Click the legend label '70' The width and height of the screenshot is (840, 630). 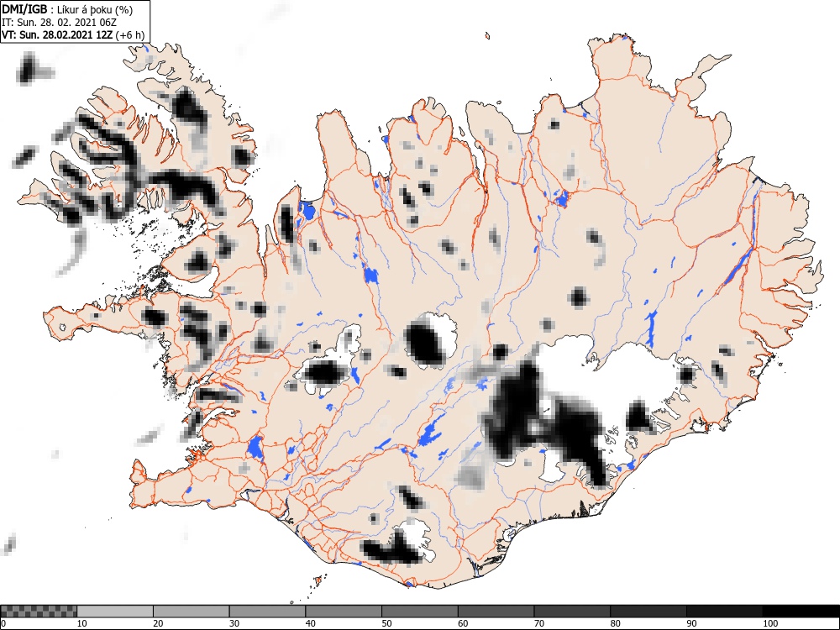539,623
